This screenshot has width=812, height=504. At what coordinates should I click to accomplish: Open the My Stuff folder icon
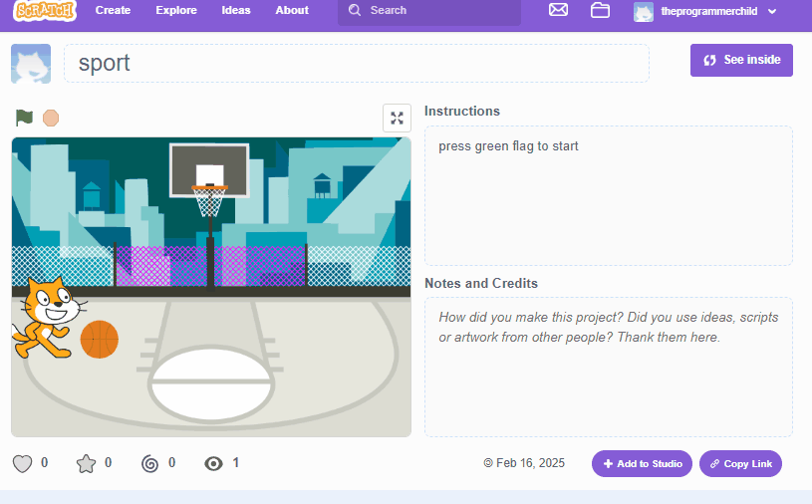click(x=600, y=10)
